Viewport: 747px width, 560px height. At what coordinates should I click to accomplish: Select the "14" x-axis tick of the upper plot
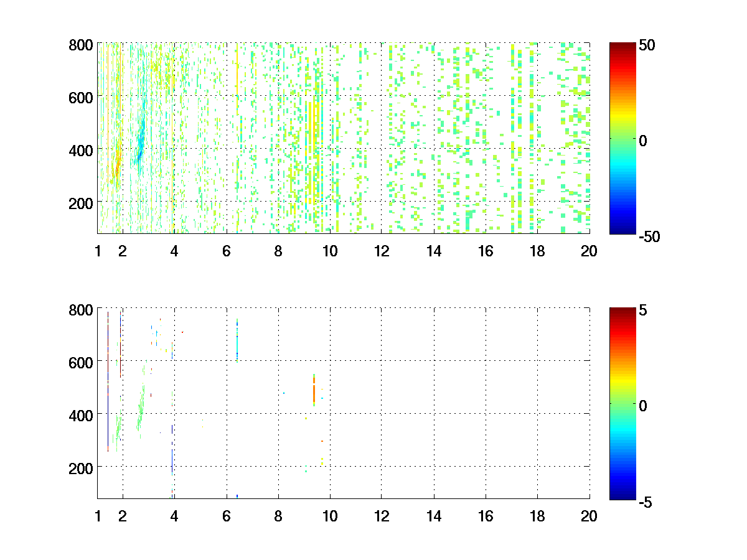click(433, 251)
